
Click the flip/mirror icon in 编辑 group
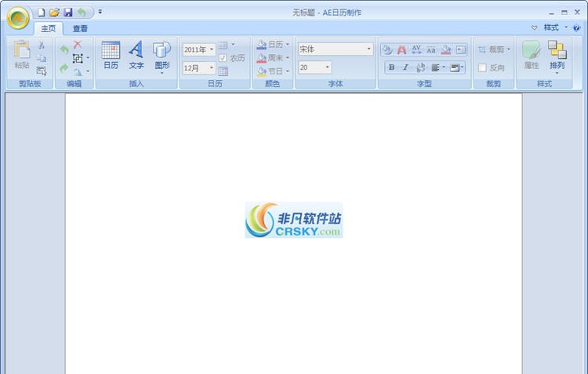[x=78, y=72]
